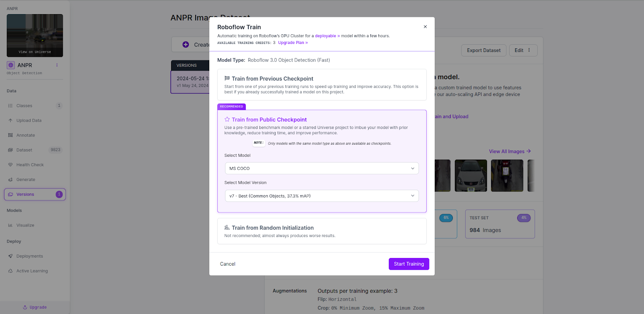Click the Edit button

[523, 50]
